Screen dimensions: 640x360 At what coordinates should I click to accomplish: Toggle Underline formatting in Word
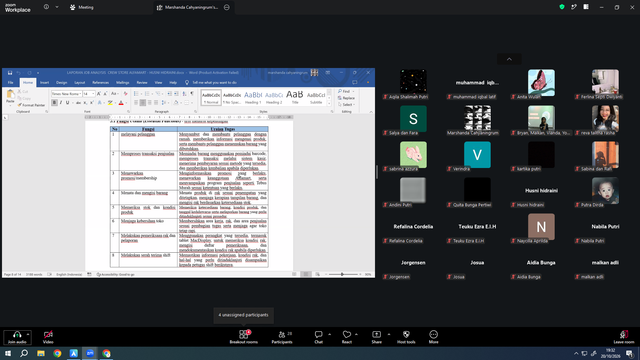[x=68, y=103]
